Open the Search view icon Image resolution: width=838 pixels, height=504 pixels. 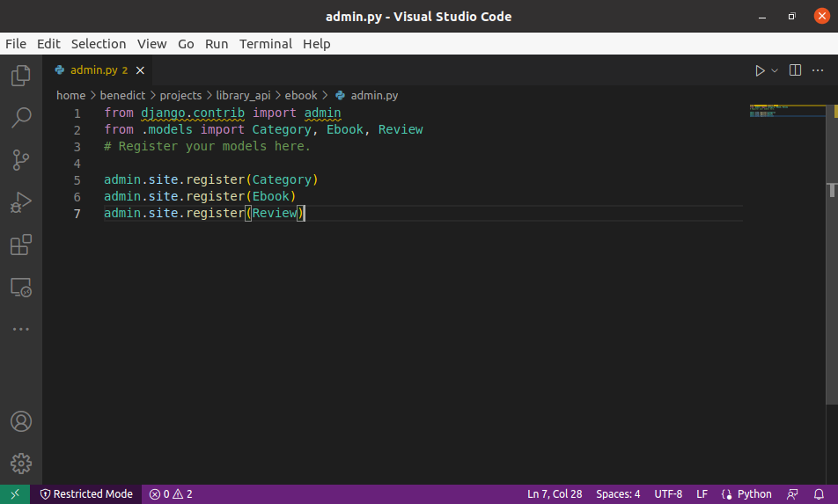coord(21,118)
